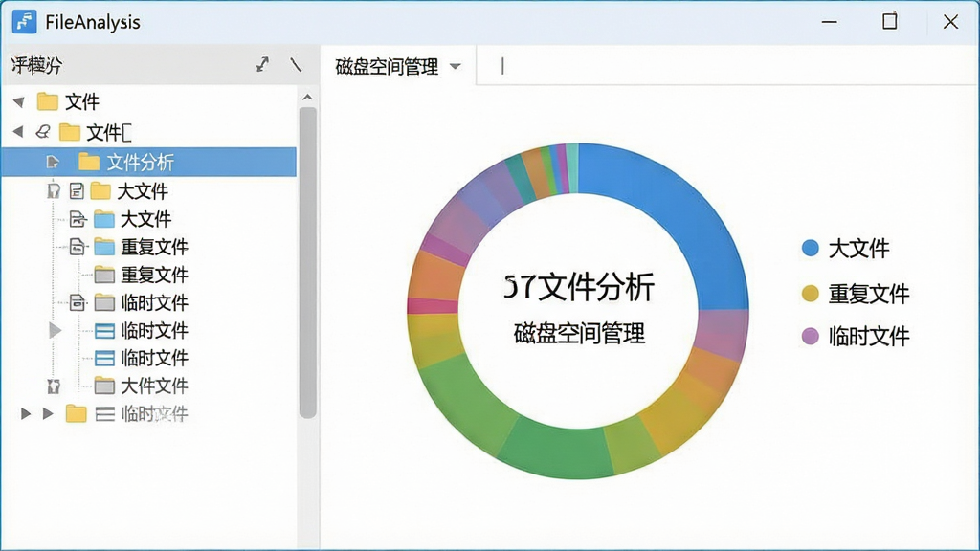The image size is (980, 551).
Task: Click the top-level 文件 label
Action: coord(82,101)
